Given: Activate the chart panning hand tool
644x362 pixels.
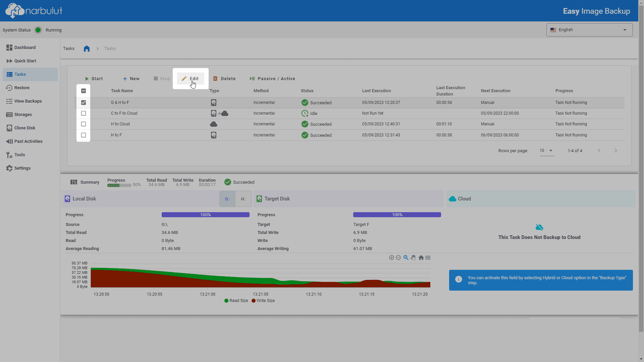Looking at the screenshot, I should click(413, 258).
